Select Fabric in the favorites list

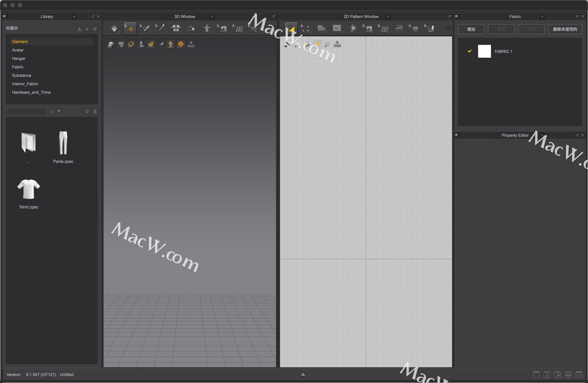(18, 67)
